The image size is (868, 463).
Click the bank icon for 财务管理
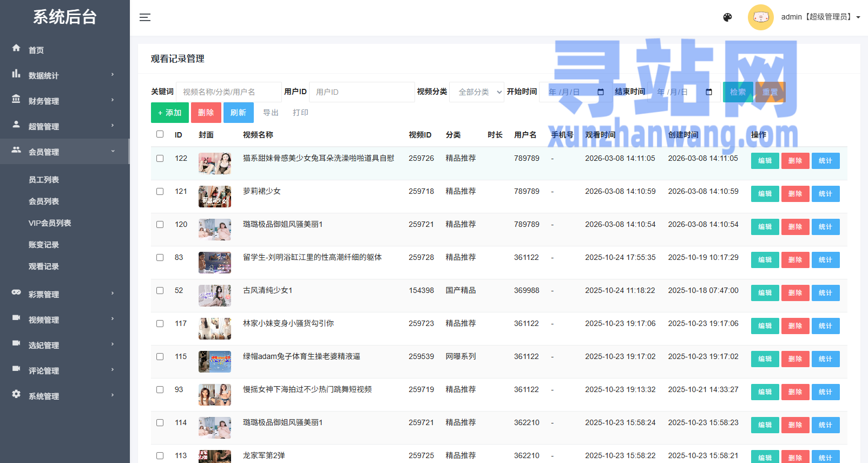coord(16,99)
